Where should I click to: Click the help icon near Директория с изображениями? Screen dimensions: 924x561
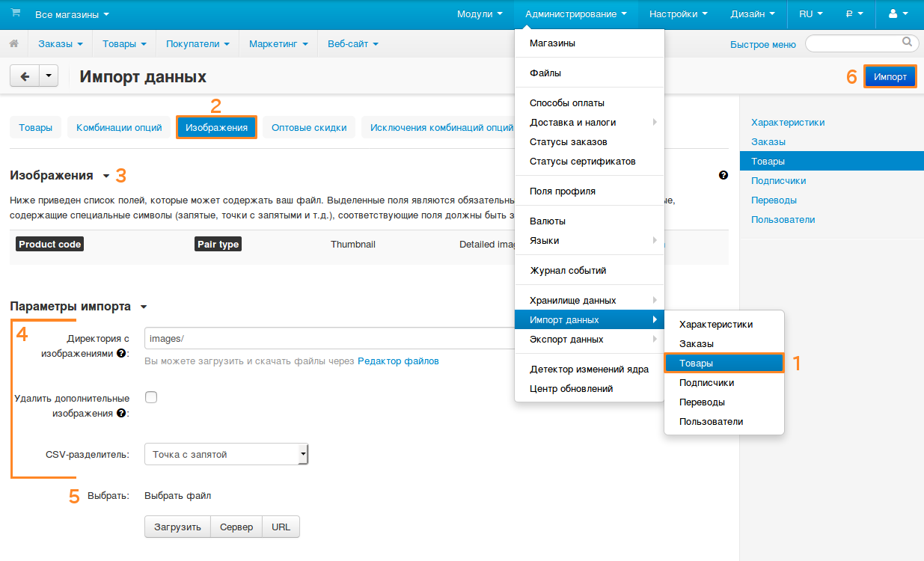pos(120,353)
